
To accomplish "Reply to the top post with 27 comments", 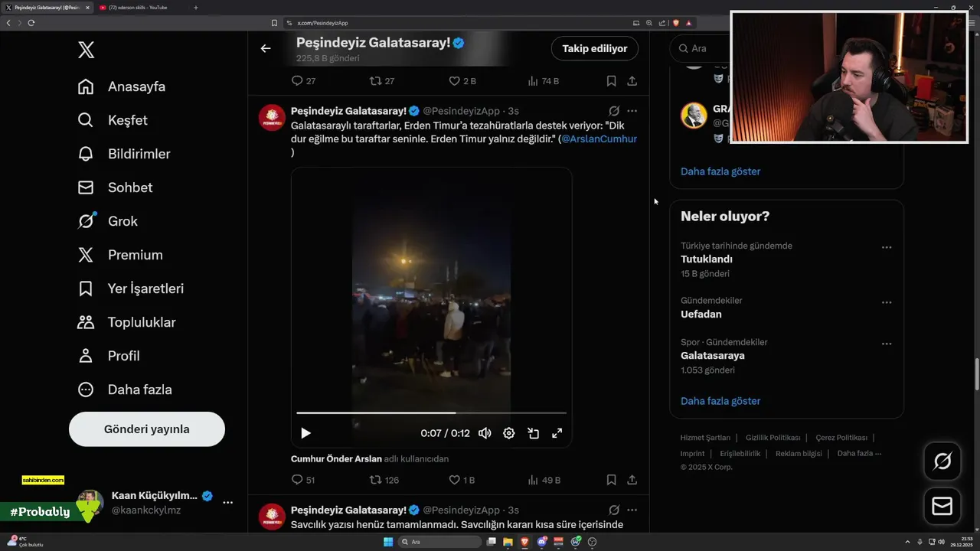I will [x=304, y=81].
